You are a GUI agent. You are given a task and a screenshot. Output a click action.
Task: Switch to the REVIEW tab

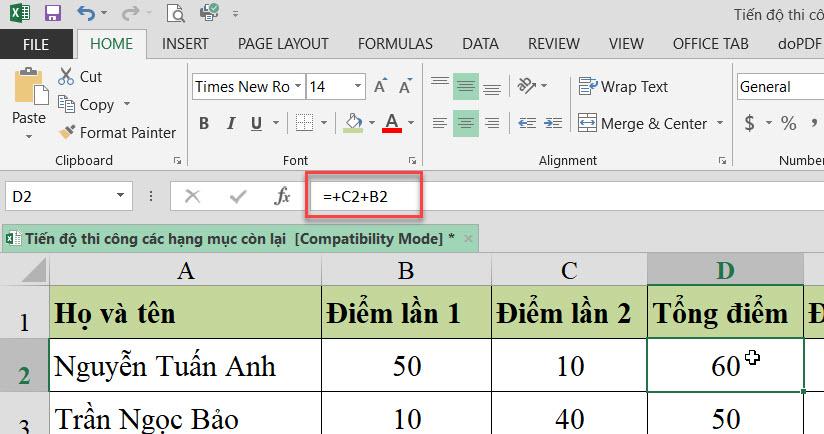click(554, 44)
